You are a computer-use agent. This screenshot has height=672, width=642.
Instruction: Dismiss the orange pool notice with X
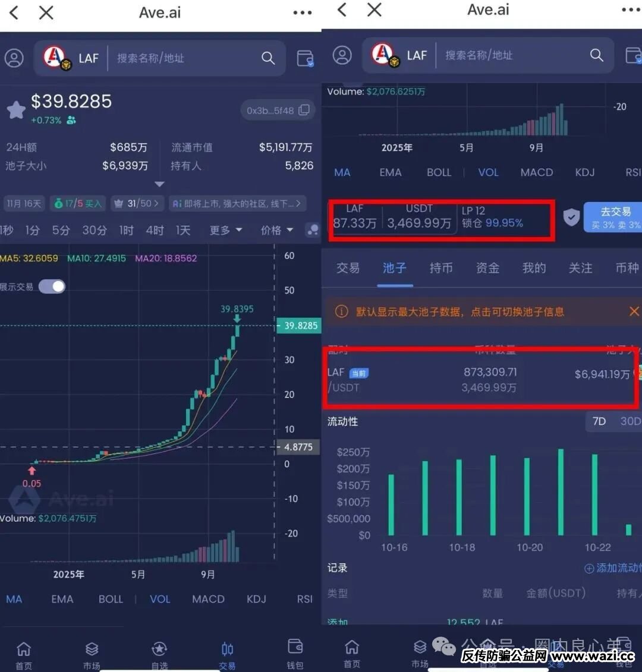point(634,311)
